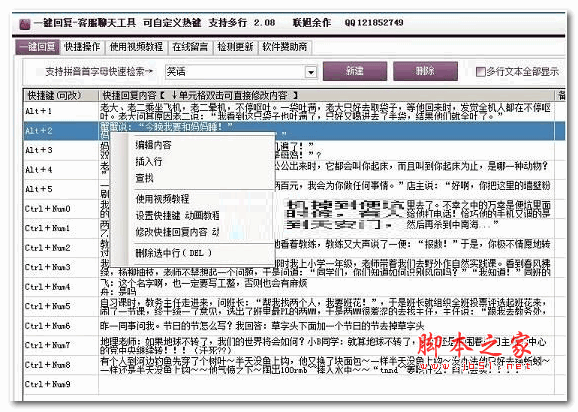This screenshot has height=412, width=578.
Task: Click the Ctrl+Num6 reply about 节日的节
Action: (326, 326)
